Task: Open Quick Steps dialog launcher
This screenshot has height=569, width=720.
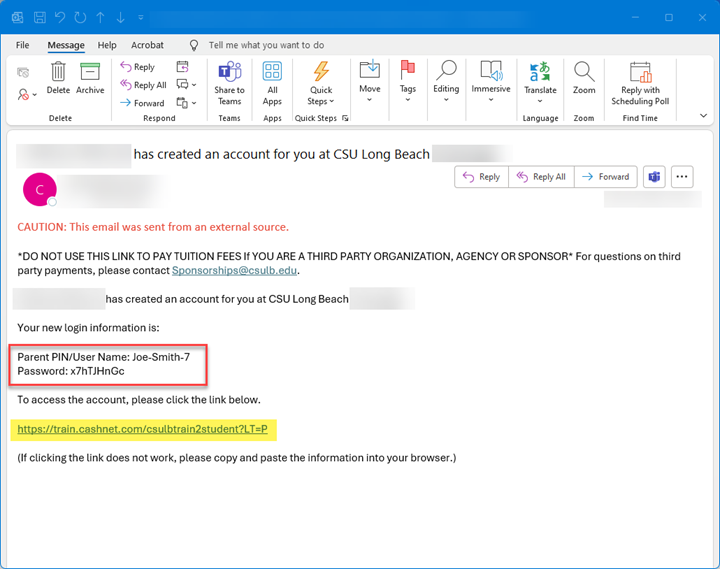Action: 345,118
